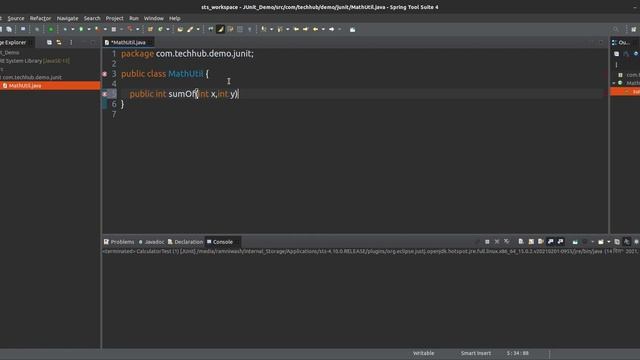The height and width of the screenshot is (360, 640).
Task: Open the Run menu
Action: [x=134, y=18]
